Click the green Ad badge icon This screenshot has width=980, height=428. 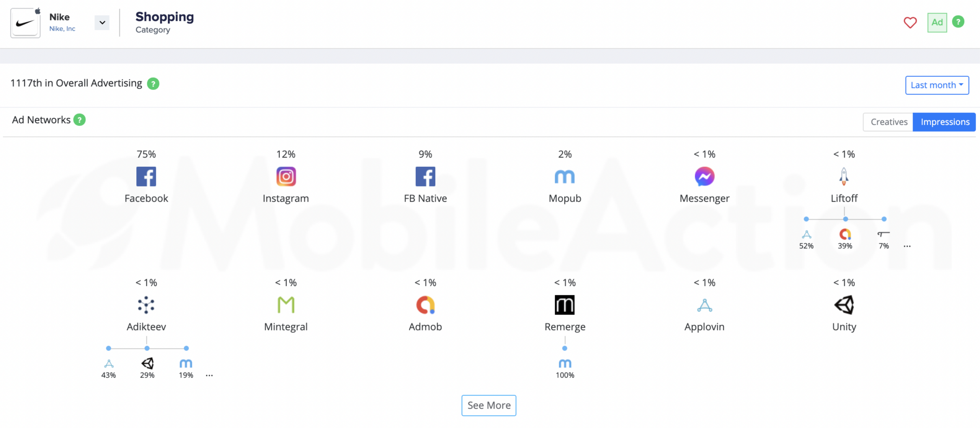point(937,23)
